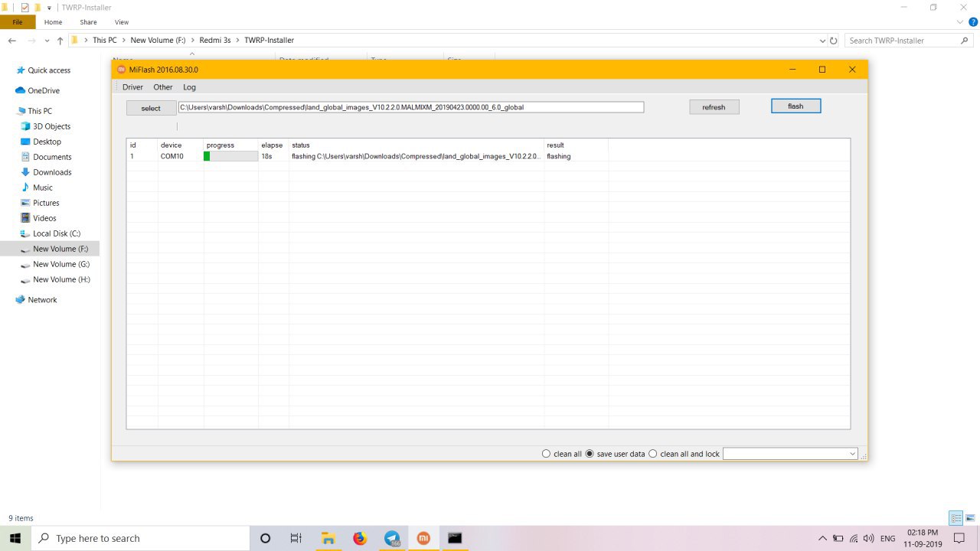Click the green flashing progress bar
This screenshot has width=980, height=551.
coord(230,156)
